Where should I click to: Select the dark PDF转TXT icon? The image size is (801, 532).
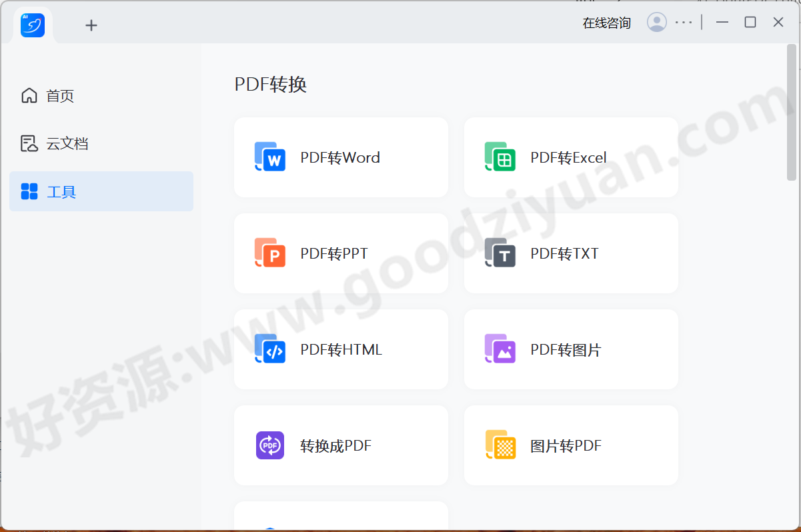(x=500, y=253)
